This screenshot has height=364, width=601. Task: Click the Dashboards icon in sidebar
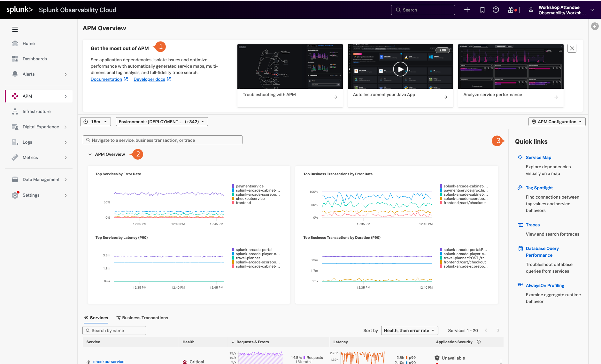(15, 59)
